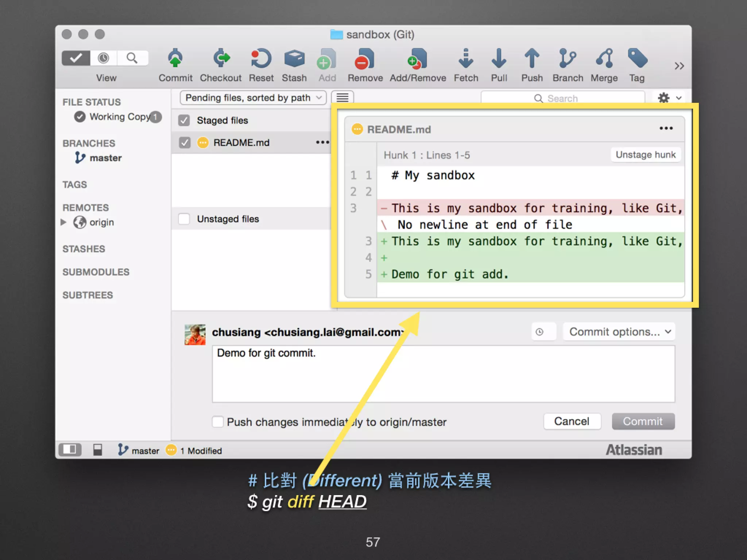Click the Push arrow icon

tap(532, 59)
